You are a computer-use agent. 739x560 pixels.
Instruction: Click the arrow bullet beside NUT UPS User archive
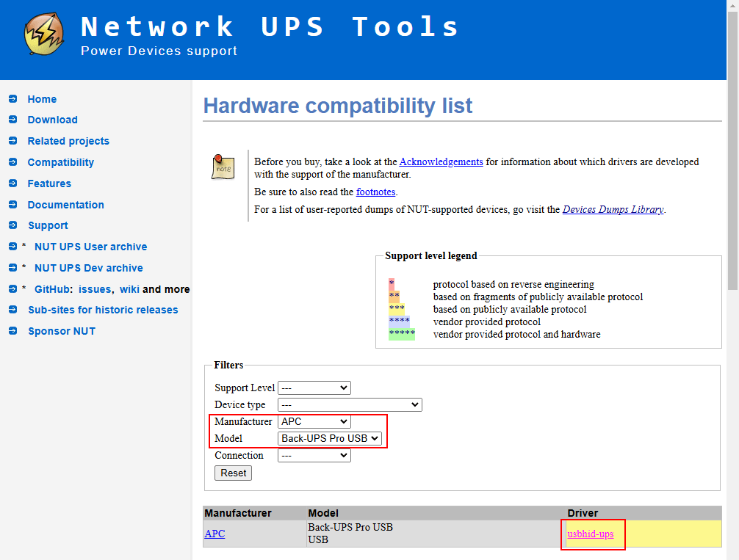click(12, 247)
